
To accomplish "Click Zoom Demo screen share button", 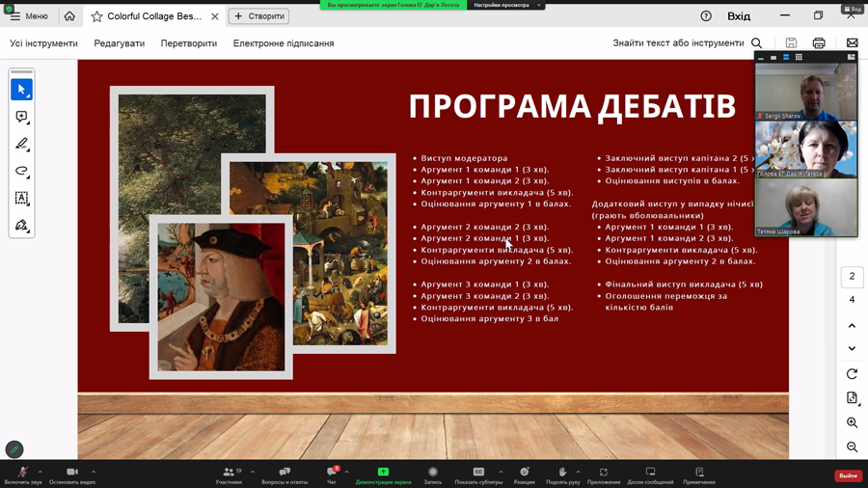I will 383,475.
